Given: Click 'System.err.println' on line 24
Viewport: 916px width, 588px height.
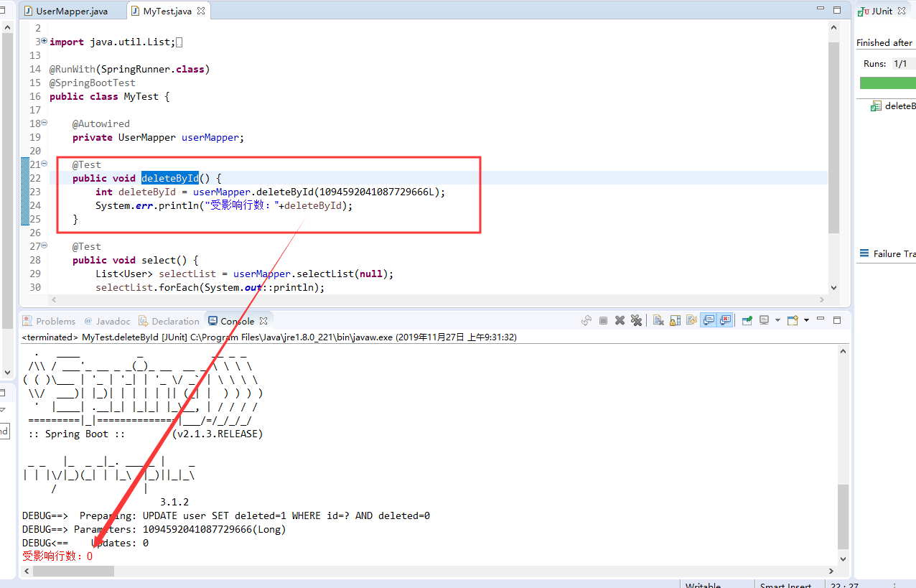Looking at the screenshot, I should tap(147, 205).
